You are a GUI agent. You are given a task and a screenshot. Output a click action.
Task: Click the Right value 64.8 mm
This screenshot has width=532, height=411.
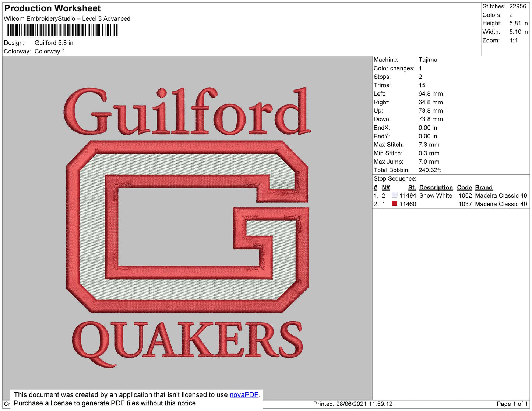tap(431, 102)
